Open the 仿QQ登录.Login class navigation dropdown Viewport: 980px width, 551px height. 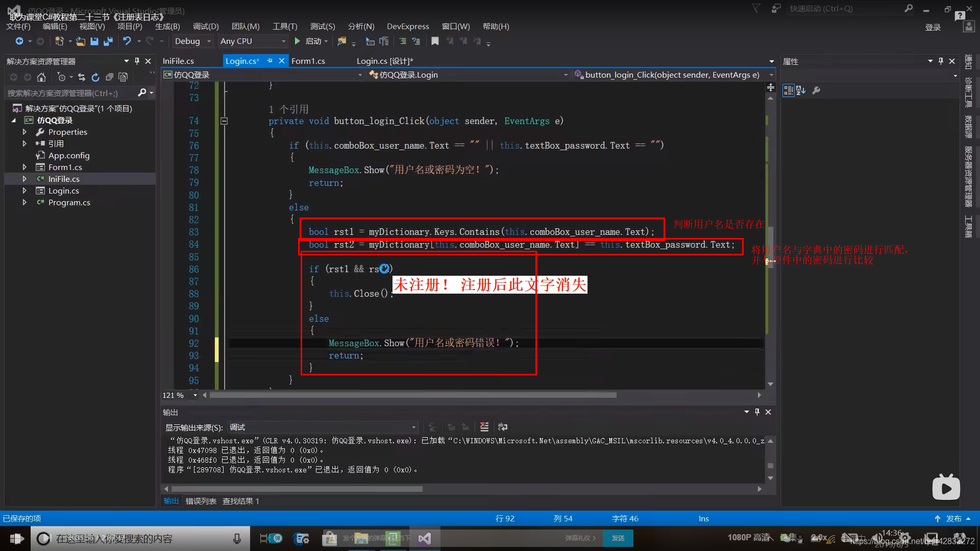tap(468, 75)
